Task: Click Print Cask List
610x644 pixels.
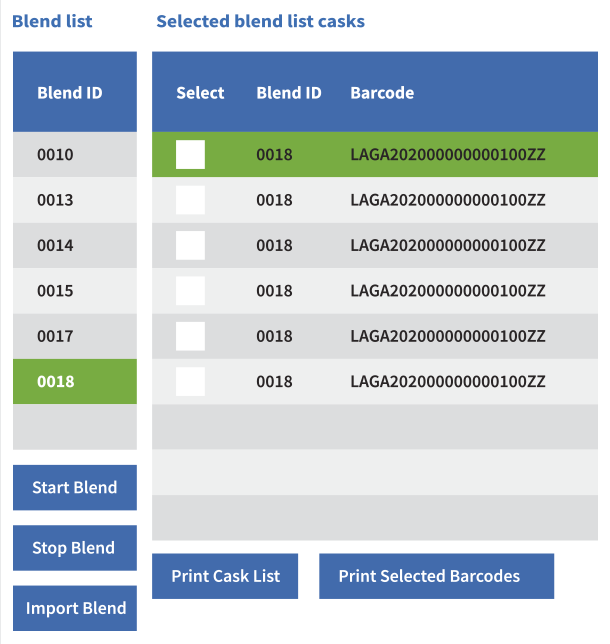Action: coord(225,576)
